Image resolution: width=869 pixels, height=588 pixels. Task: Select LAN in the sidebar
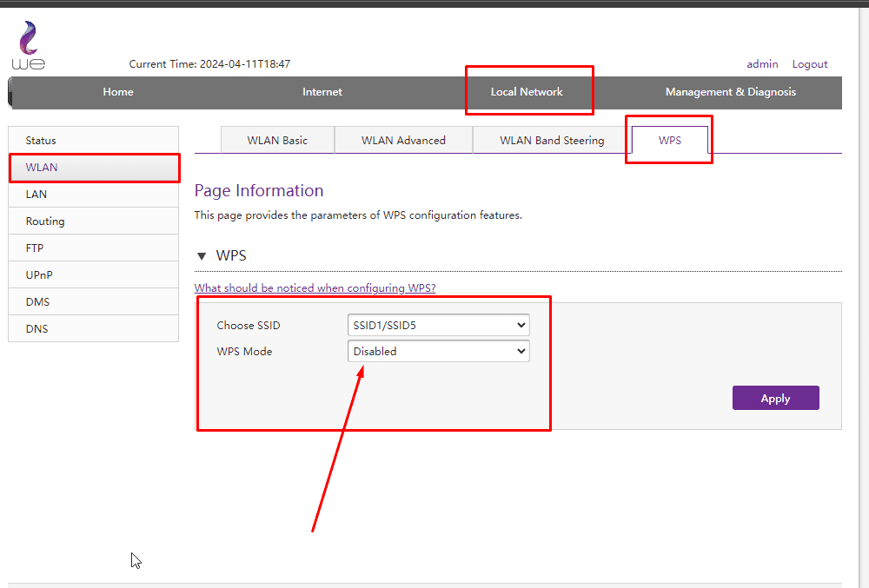[x=36, y=195]
